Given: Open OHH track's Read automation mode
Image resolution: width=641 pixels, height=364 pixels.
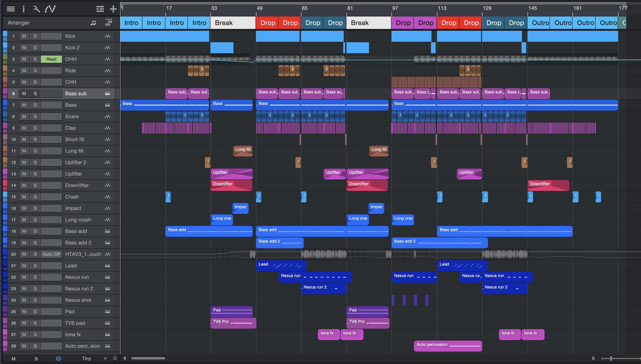Looking at the screenshot, I should [51, 59].
